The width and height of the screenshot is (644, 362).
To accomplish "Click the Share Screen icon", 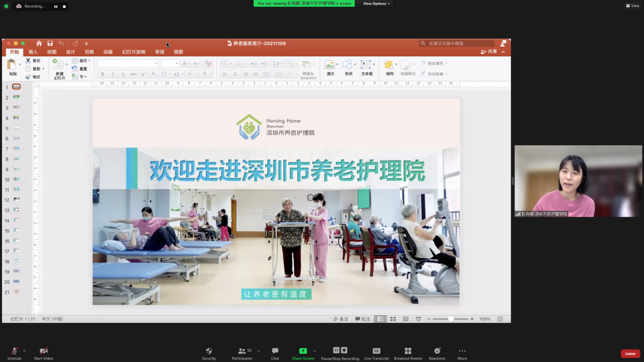I will [x=303, y=351].
